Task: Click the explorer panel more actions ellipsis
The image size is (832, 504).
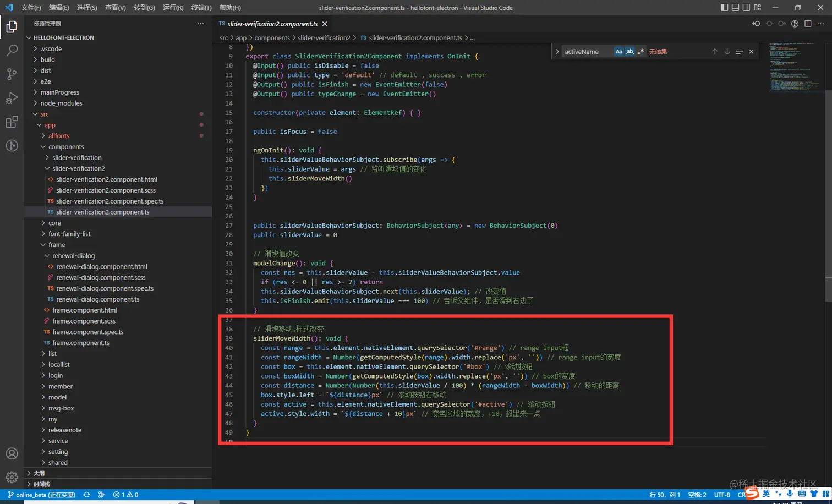Action: pyautogui.click(x=200, y=24)
